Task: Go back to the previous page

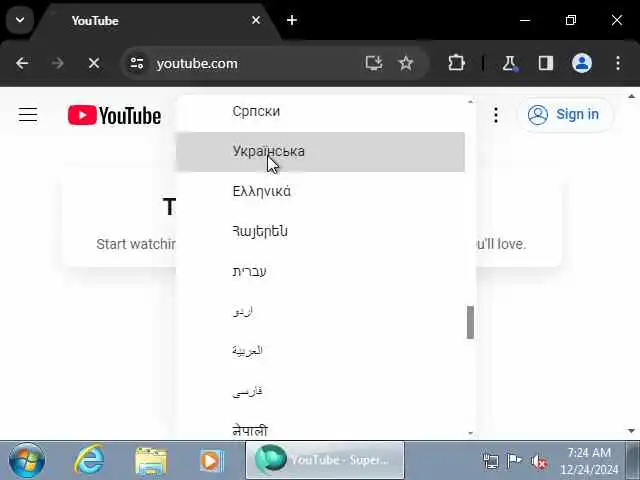Action: click(x=22, y=63)
